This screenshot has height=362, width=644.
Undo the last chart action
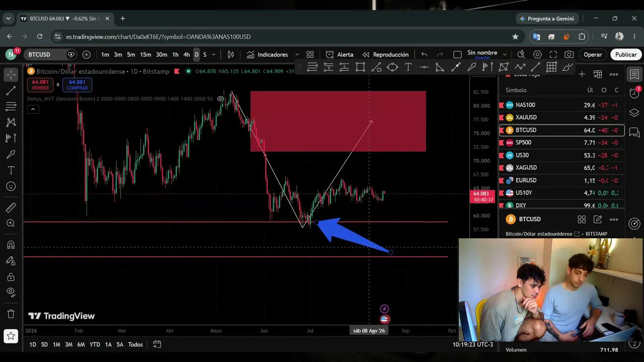coord(424,54)
